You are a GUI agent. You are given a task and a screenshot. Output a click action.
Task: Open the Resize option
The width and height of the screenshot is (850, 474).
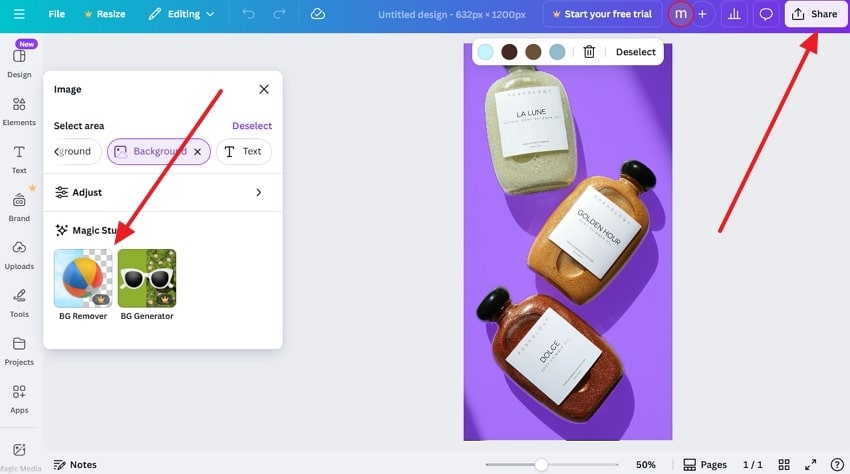coord(105,14)
